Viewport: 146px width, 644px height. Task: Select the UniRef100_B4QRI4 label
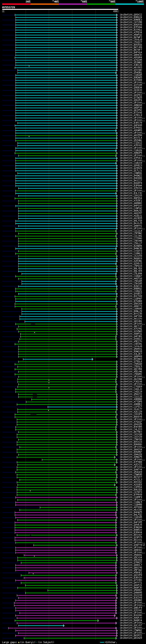coord(131,620)
